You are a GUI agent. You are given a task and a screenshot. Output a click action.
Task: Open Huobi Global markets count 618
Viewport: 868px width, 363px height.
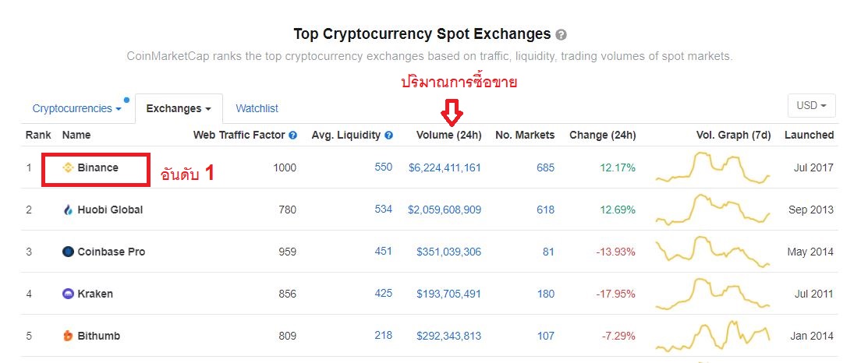pos(545,210)
